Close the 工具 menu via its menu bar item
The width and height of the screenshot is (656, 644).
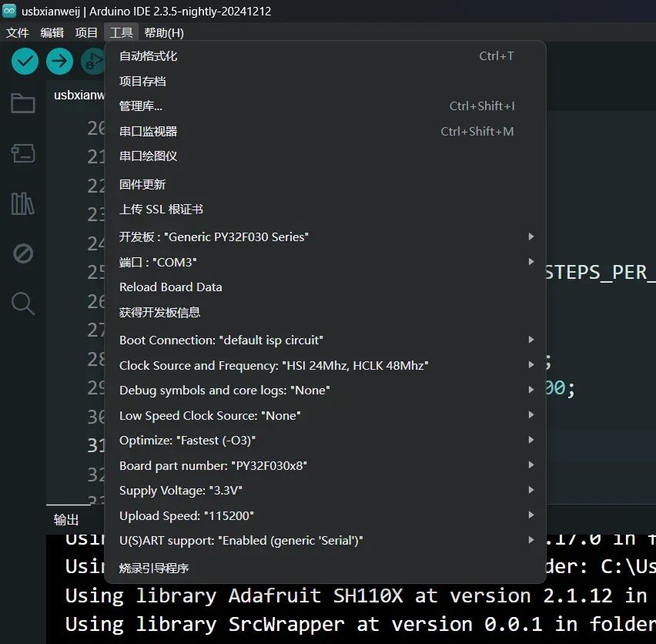(122, 32)
